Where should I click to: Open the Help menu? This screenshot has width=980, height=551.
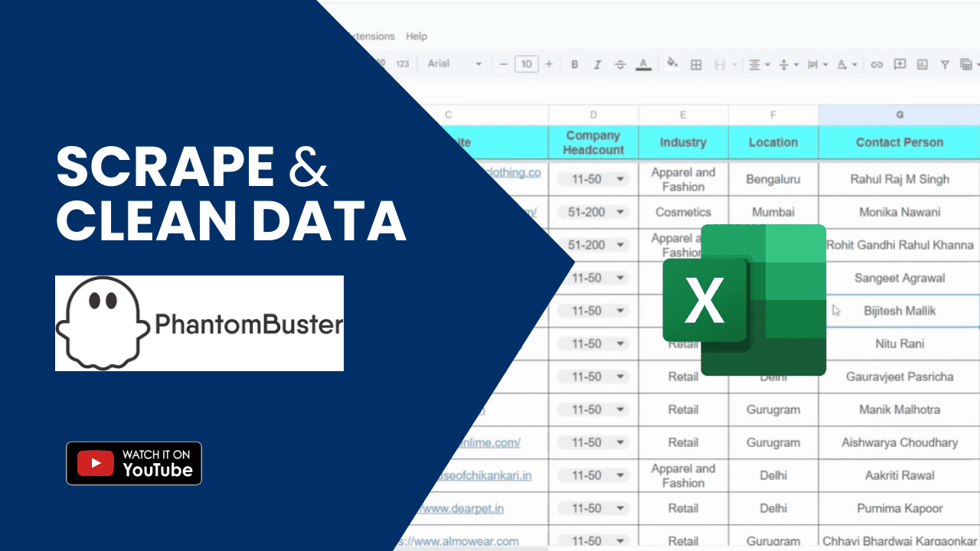coord(416,36)
